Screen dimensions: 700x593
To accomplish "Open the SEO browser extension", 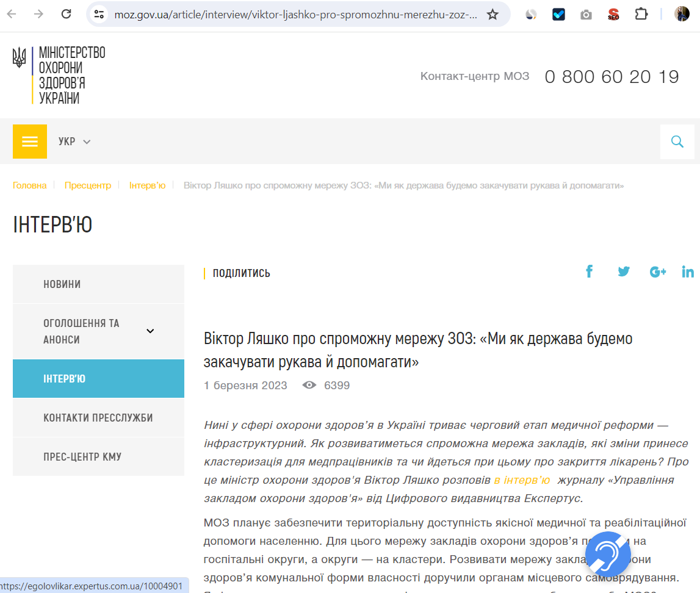I will [x=613, y=13].
